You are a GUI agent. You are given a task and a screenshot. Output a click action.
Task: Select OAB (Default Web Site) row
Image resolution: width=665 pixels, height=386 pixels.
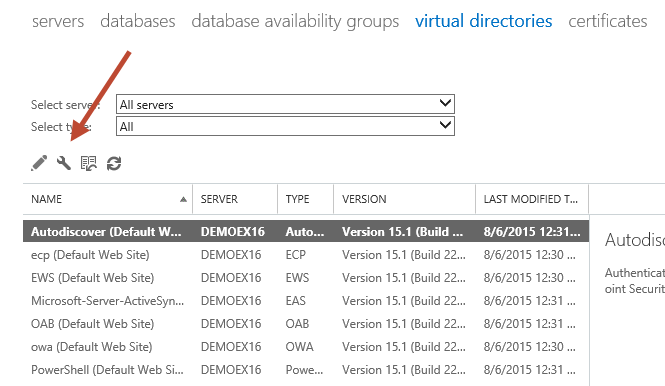306,324
